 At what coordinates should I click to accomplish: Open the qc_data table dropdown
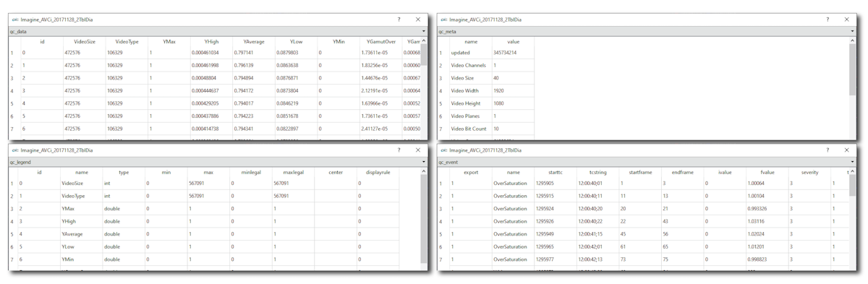pyautogui.click(x=424, y=32)
